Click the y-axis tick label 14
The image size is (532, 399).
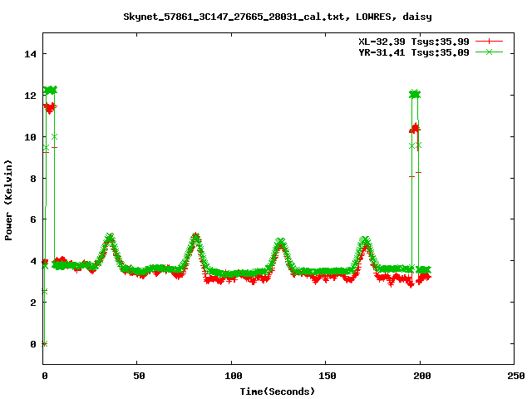pyautogui.click(x=30, y=54)
